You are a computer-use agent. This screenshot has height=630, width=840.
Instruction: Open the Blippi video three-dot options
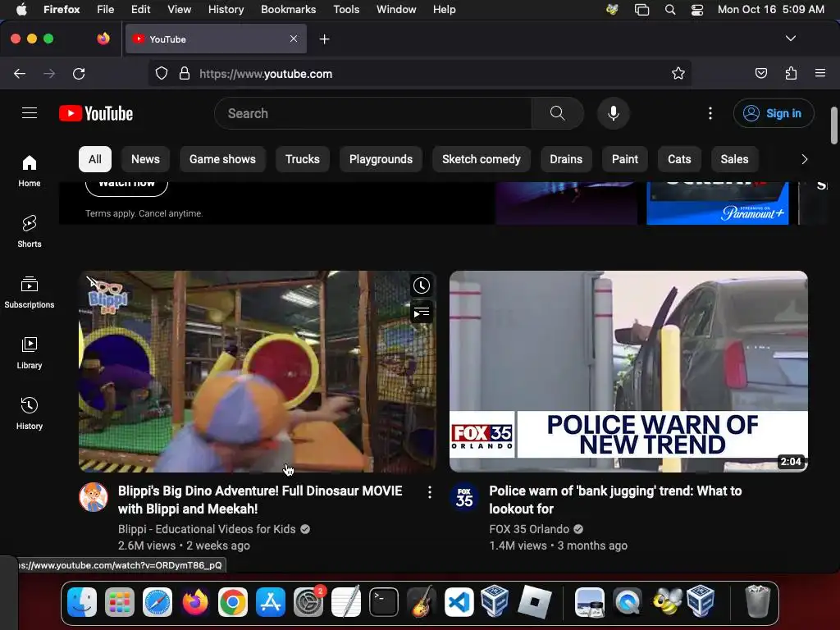(430, 492)
